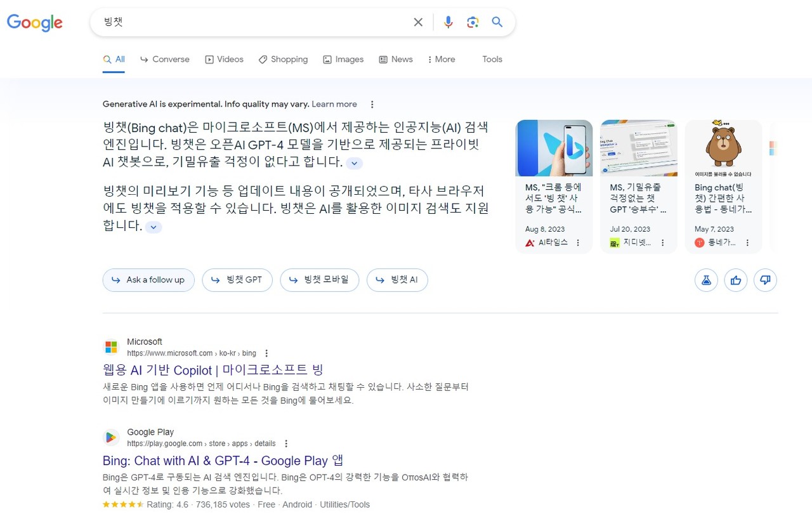Screen dimensions: 812x521
Task: Click the Google Play triangle icon
Action: pos(111,437)
